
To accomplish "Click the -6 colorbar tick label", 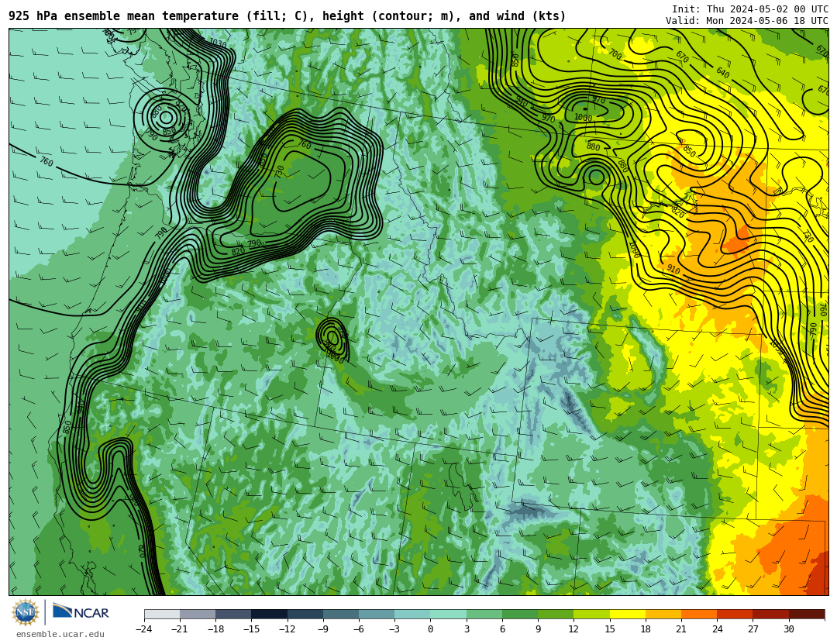I will [359, 629].
